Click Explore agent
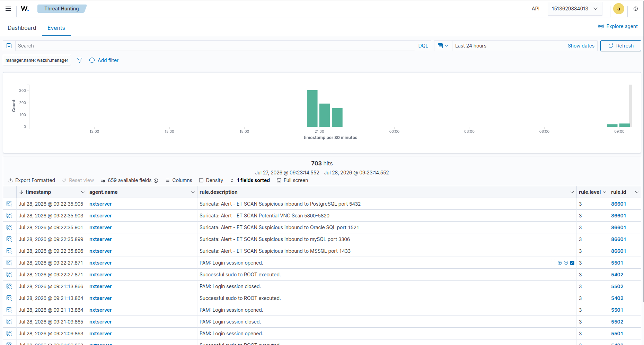The image size is (644, 345). pos(618,26)
